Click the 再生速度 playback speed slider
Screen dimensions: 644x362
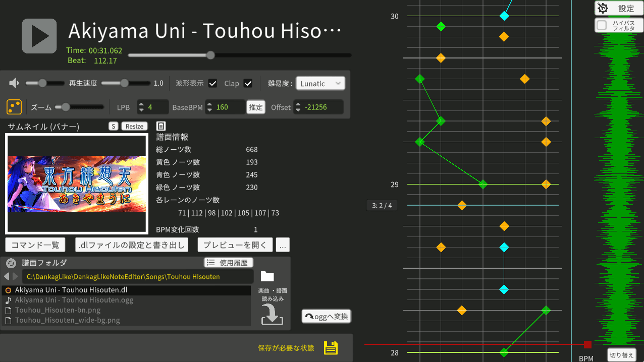coord(126,83)
